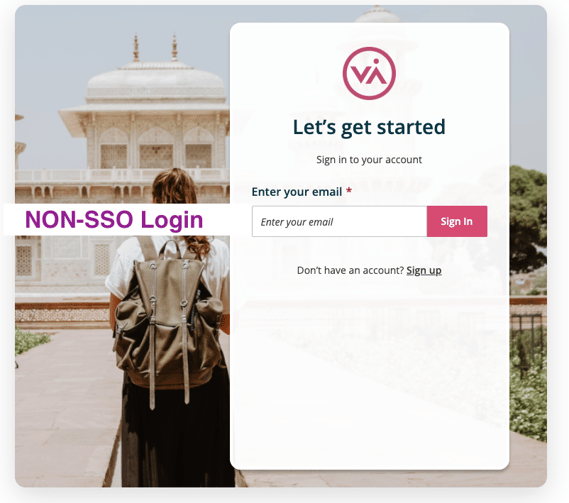Select the "Let's get started" heading
This screenshot has width=569, height=503.
[x=369, y=128]
